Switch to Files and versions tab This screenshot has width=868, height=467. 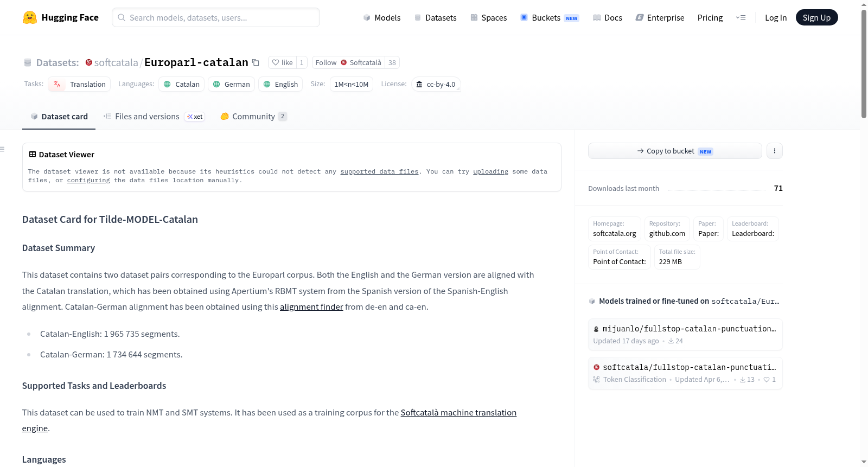(x=154, y=116)
